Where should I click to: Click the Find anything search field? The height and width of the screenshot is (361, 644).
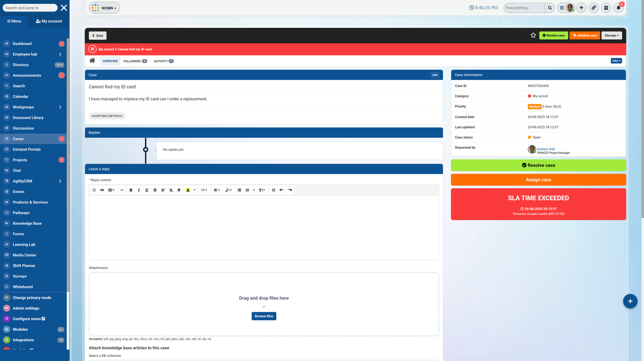tap(524, 8)
